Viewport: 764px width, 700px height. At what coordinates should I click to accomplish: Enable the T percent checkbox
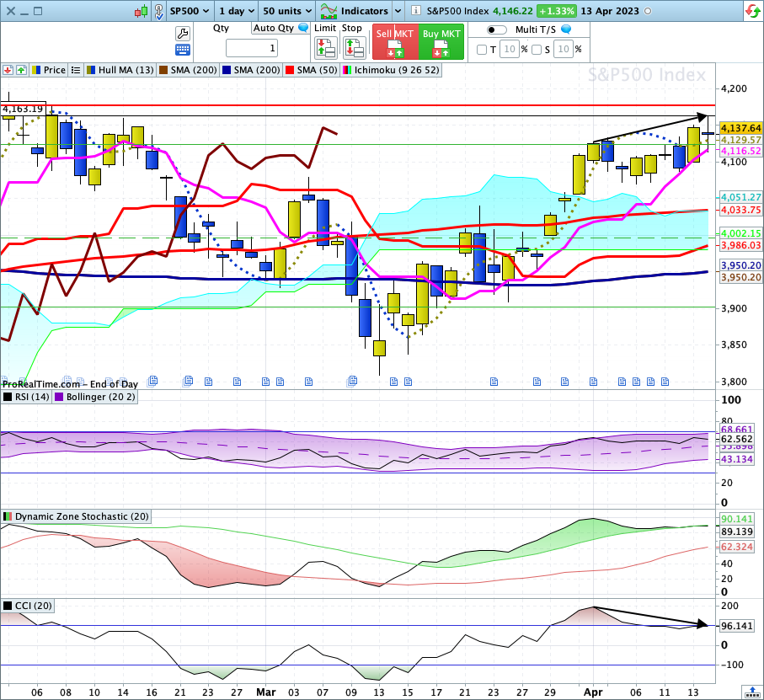(482, 49)
